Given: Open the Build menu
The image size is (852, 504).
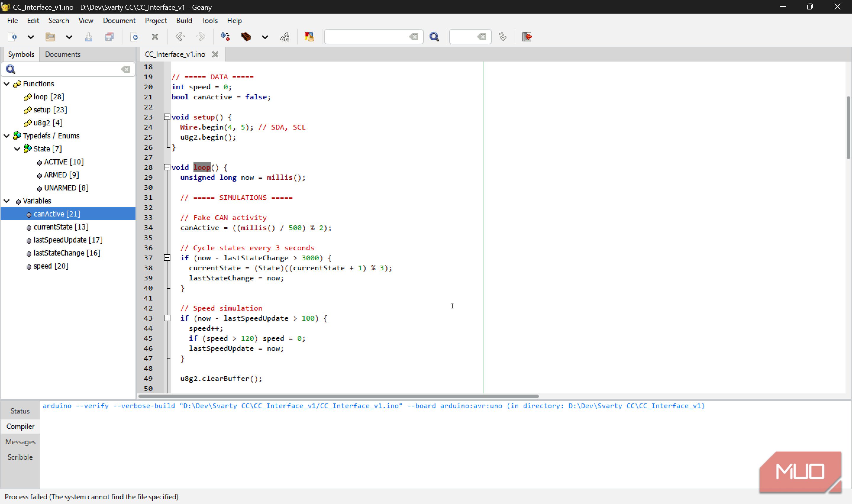Looking at the screenshot, I should (x=184, y=21).
